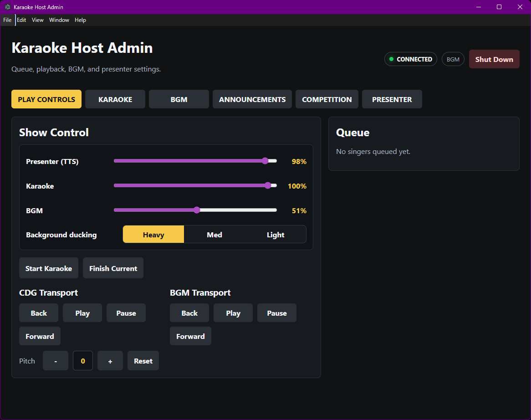Reset the pitch with Reset button

point(143,361)
